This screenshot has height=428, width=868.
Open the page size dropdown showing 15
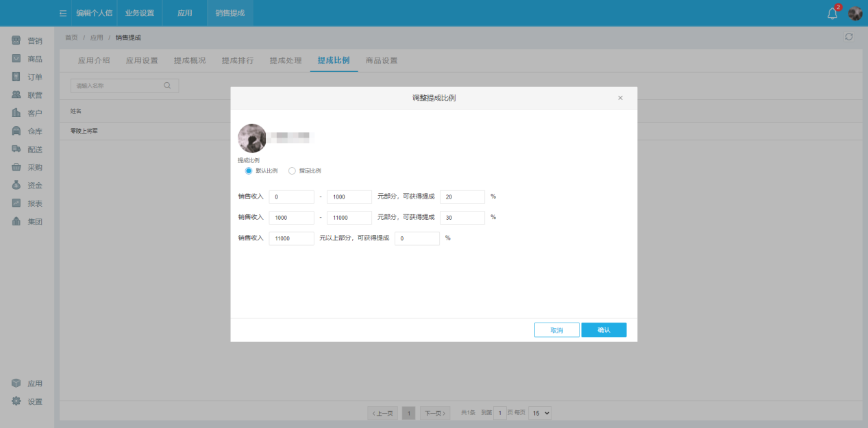(x=539, y=413)
